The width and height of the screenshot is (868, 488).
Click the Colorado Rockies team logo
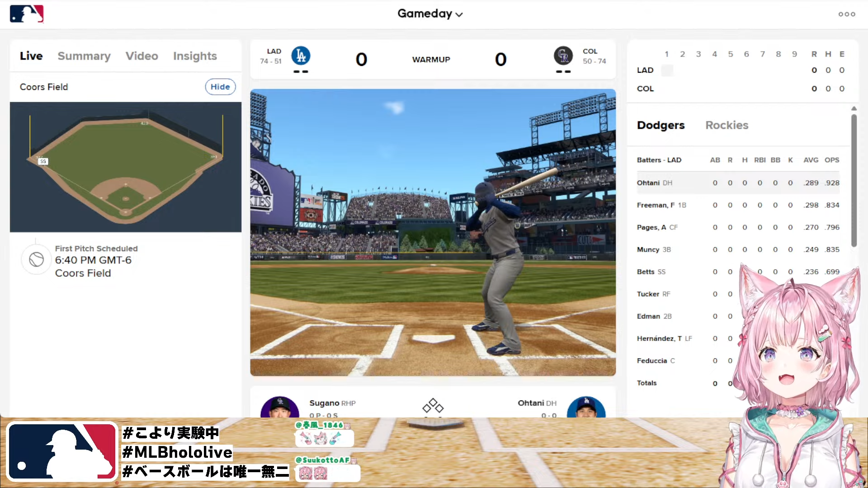pyautogui.click(x=563, y=56)
